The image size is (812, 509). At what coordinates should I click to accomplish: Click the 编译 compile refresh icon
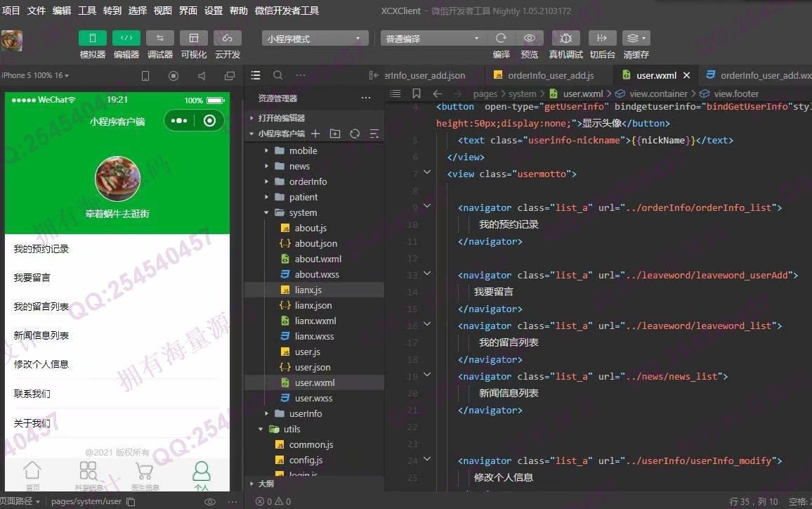click(x=501, y=38)
